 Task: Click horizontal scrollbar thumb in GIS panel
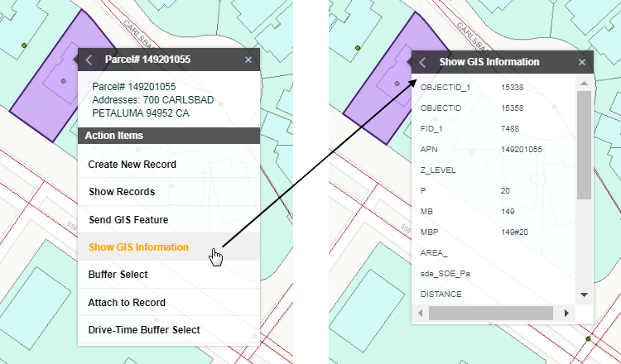490,314
